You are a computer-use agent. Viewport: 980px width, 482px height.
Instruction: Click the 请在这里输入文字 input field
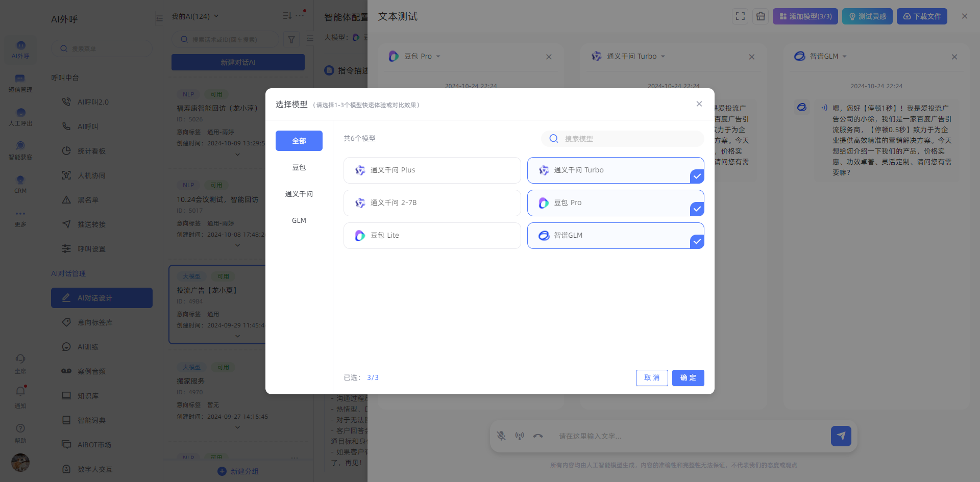click(692, 436)
